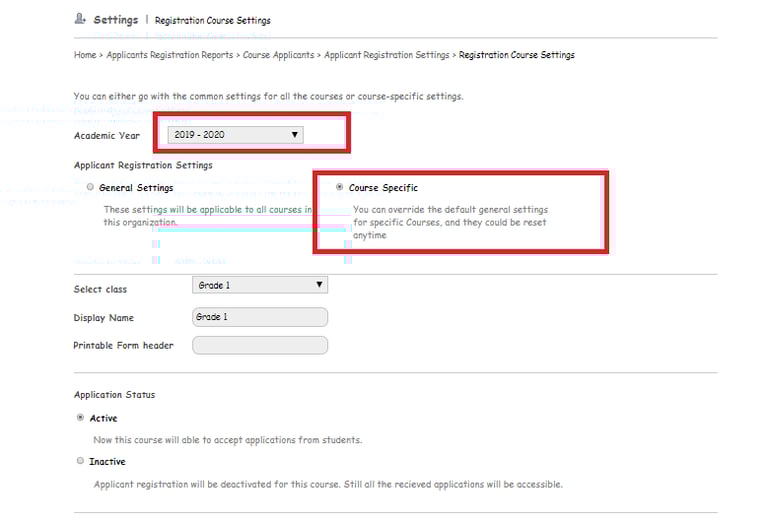
Task: Click the Academic Year field label
Action: click(107, 136)
